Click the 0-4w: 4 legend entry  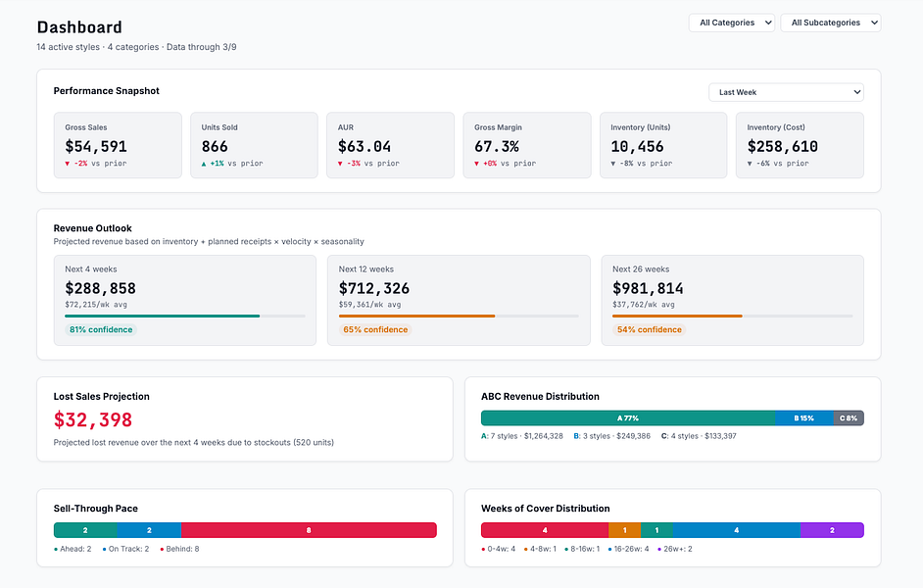tap(498, 549)
